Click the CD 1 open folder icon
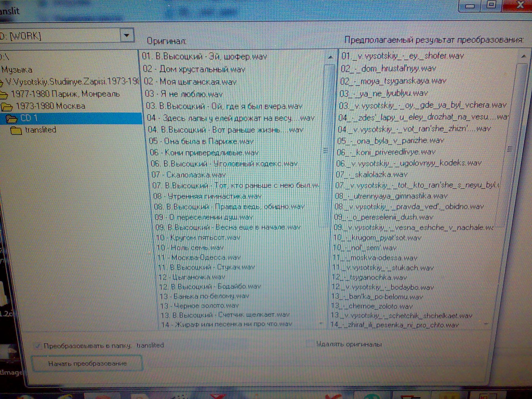 coord(12,119)
